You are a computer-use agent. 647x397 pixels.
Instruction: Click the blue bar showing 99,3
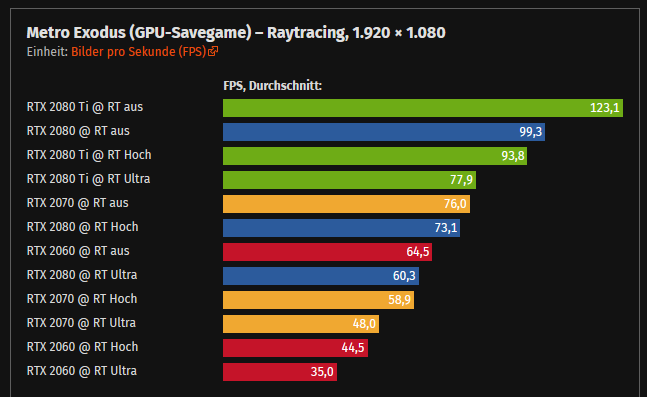[384, 132]
